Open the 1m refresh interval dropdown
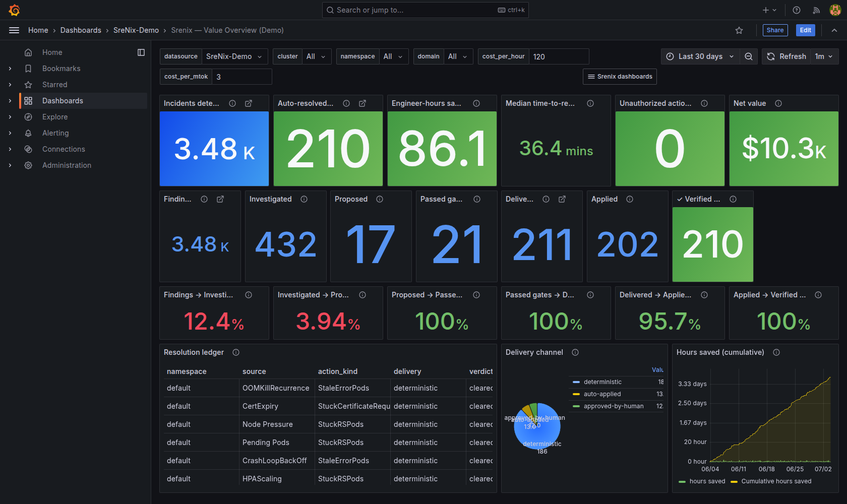Viewport: 847px width, 504px height. pyautogui.click(x=824, y=56)
